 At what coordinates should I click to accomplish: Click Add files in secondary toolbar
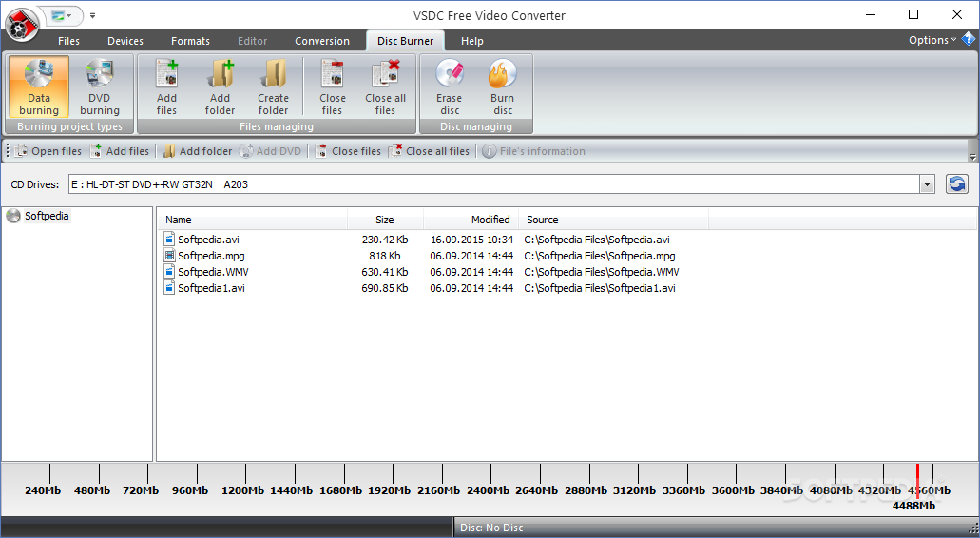[x=120, y=151]
